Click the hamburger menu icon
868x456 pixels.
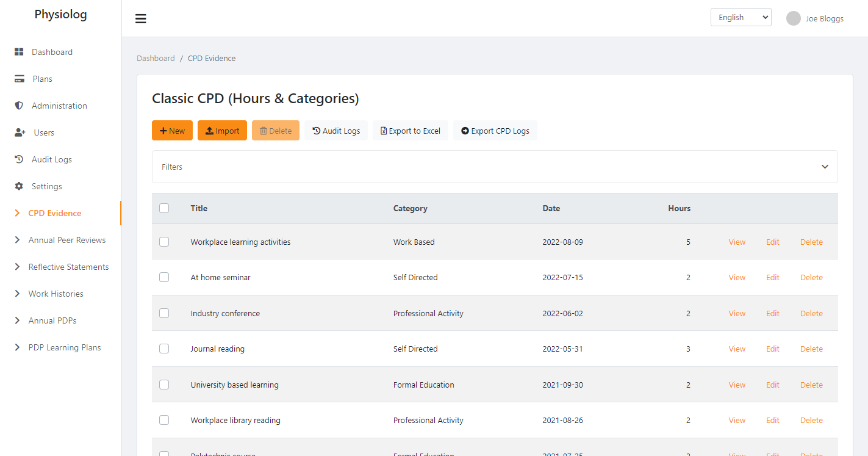141,18
